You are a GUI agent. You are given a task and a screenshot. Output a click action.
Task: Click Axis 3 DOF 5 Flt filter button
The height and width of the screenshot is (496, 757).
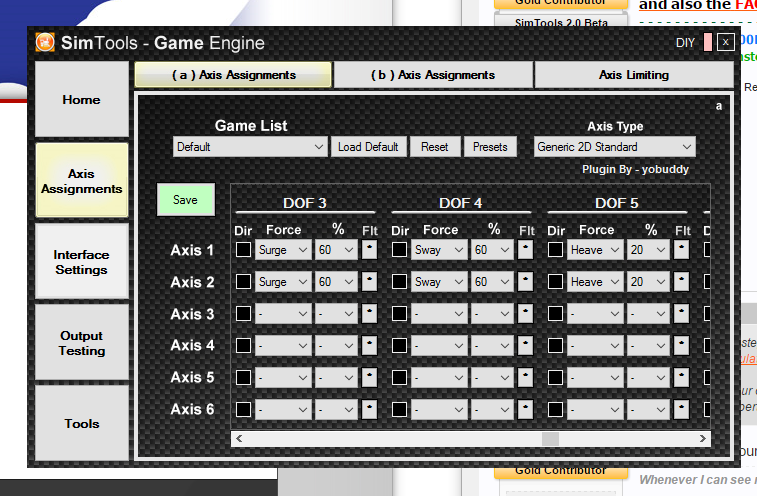[681, 313]
